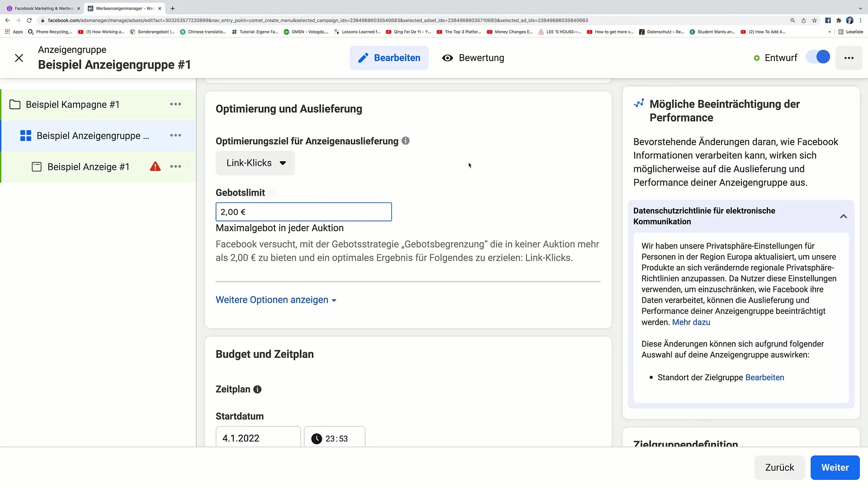Click the Gebotslimit input field

click(304, 211)
